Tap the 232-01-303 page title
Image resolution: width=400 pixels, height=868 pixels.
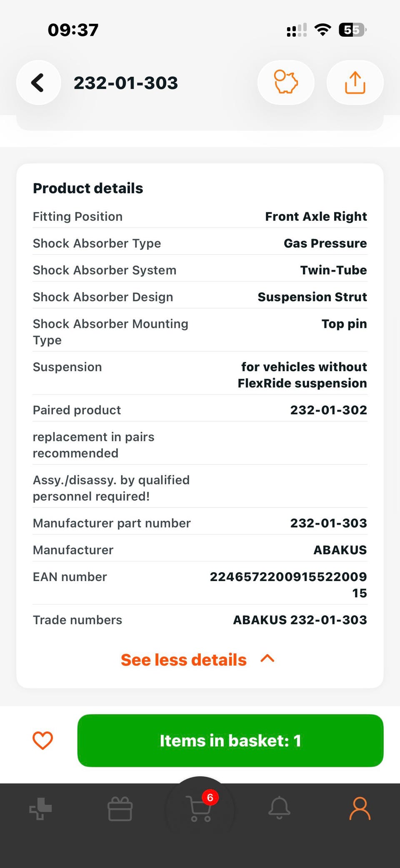tap(126, 83)
